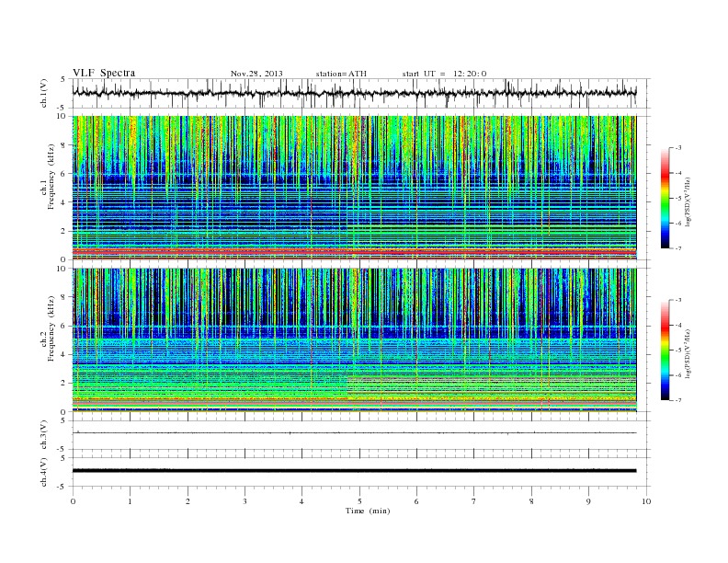Click the "2" kHz tick of ch.1 spectrogram
Screen dimensions: 728x563
coord(64,231)
